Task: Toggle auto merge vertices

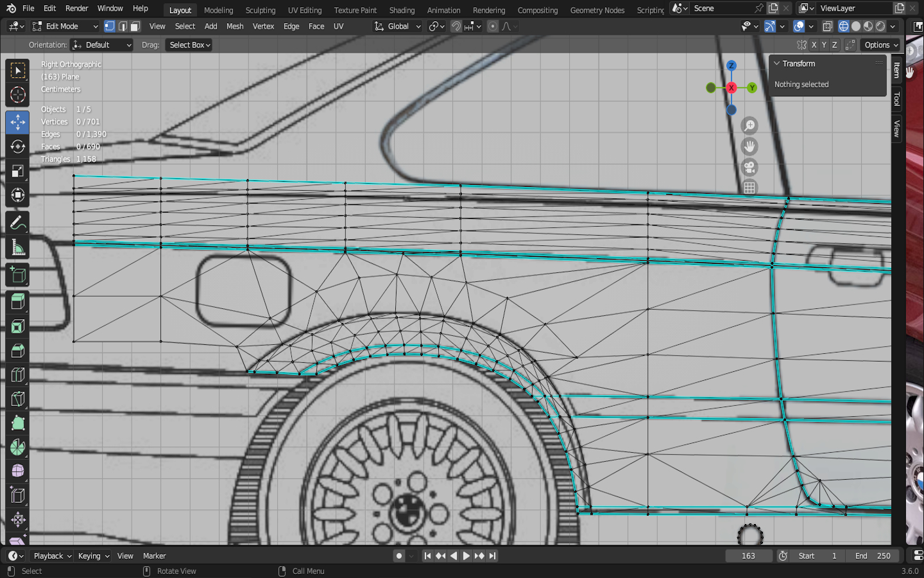Action: pyautogui.click(x=850, y=45)
